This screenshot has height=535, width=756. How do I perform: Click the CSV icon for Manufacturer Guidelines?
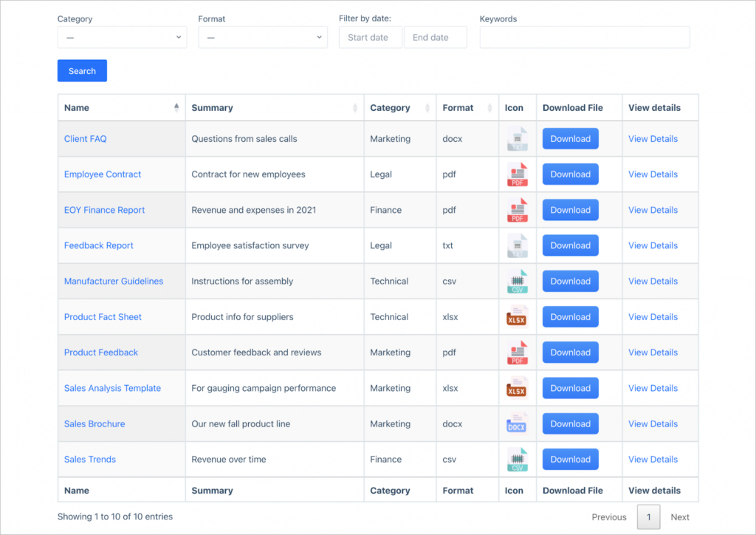[x=517, y=282]
